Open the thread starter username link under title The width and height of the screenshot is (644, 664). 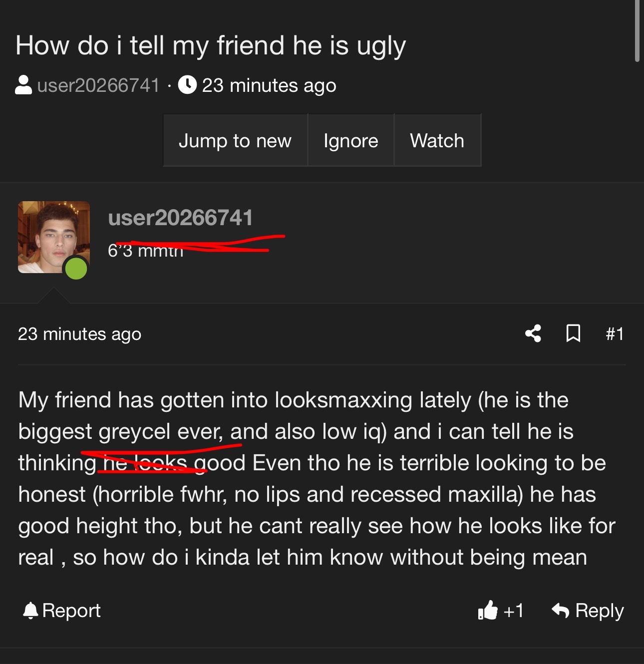pyautogui.click(x=98, y=85)
